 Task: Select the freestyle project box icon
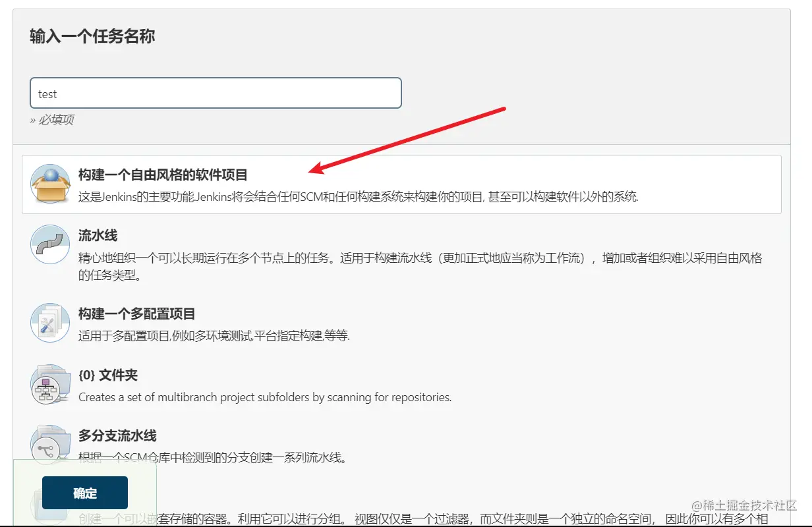point(50,184)
